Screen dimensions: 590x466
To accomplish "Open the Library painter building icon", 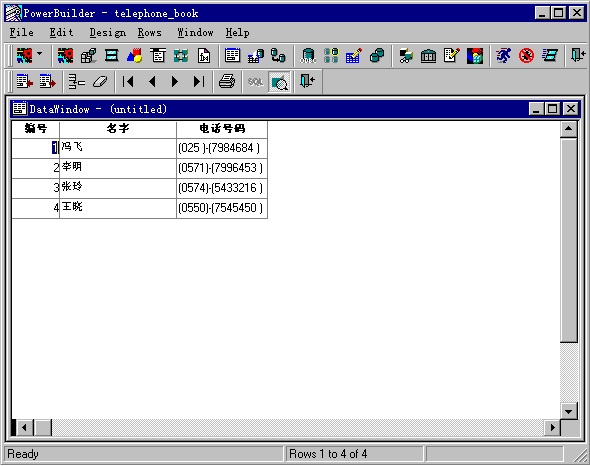I will [428, 56].
